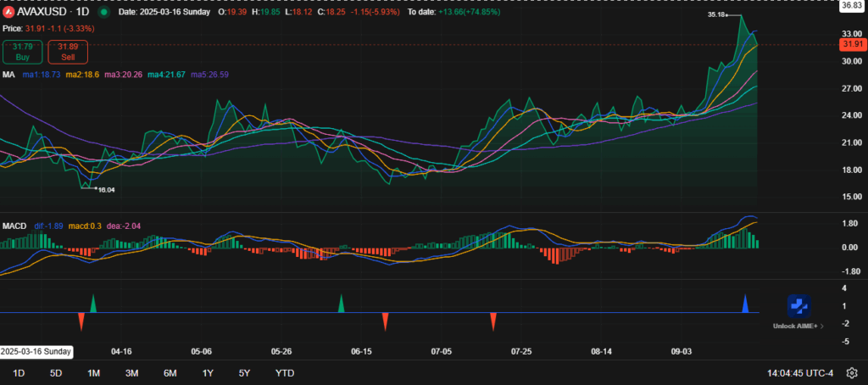Select the 6M time range
Screen dimensions: 868x385
(170, 373)
